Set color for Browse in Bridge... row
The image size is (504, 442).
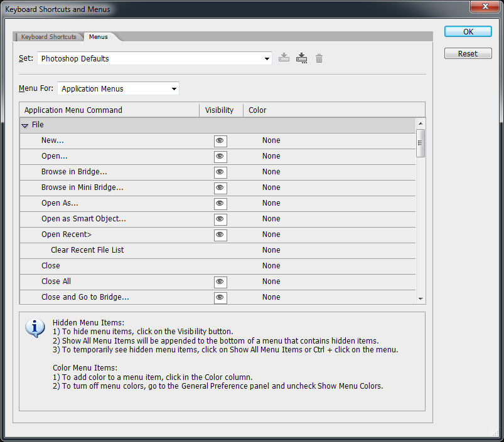tap(271, 172)
